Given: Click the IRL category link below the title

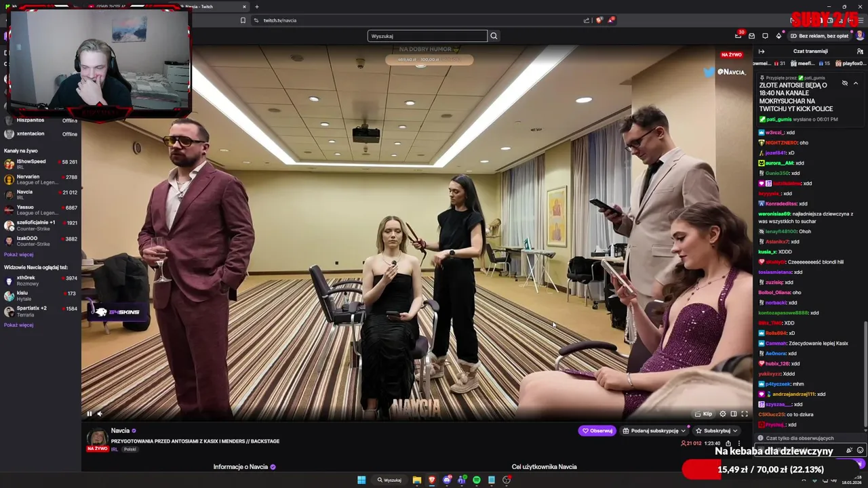Looking at the screenshot, I should pos(115,449).
